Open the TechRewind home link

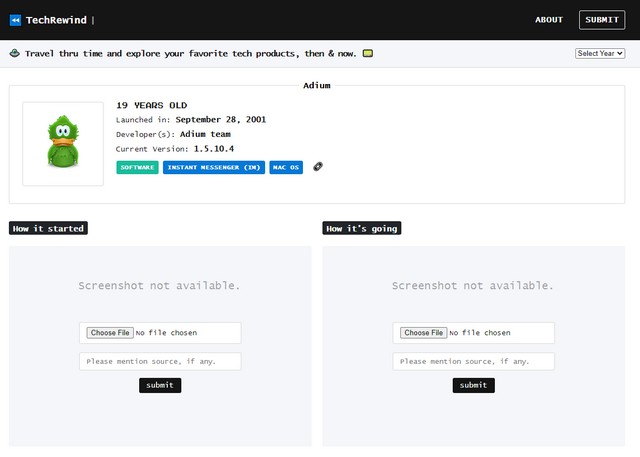(56, 20)
